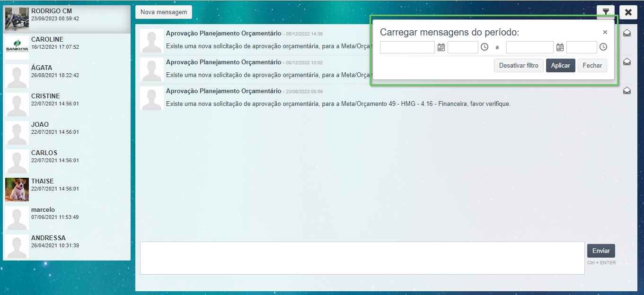Click sender avatar of 23/06/2023 message
The width and height of the screenshot is (644, 295).
click(x=152, y=98)
